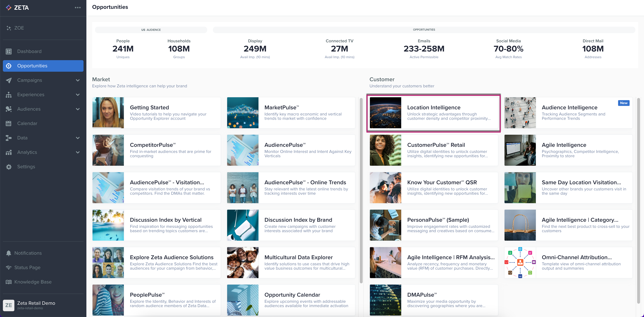The image size is (644, 317).
Task: Click the Market section vertical scrollbar
Action: (x=361, y=190)
